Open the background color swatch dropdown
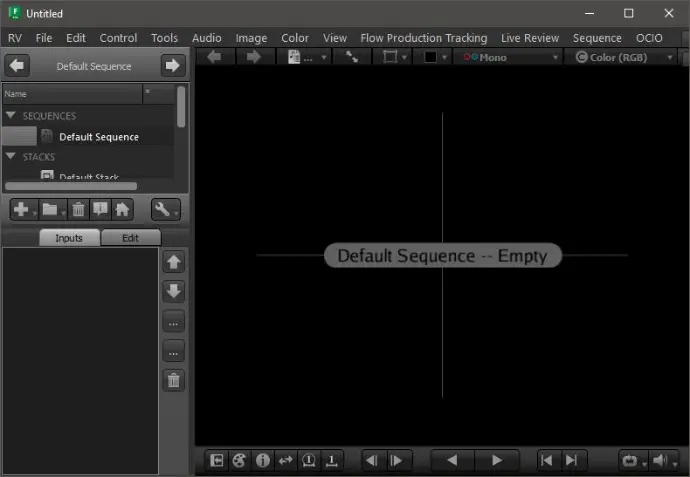Viewport: 690px width, 477px height. click(435, 57)
